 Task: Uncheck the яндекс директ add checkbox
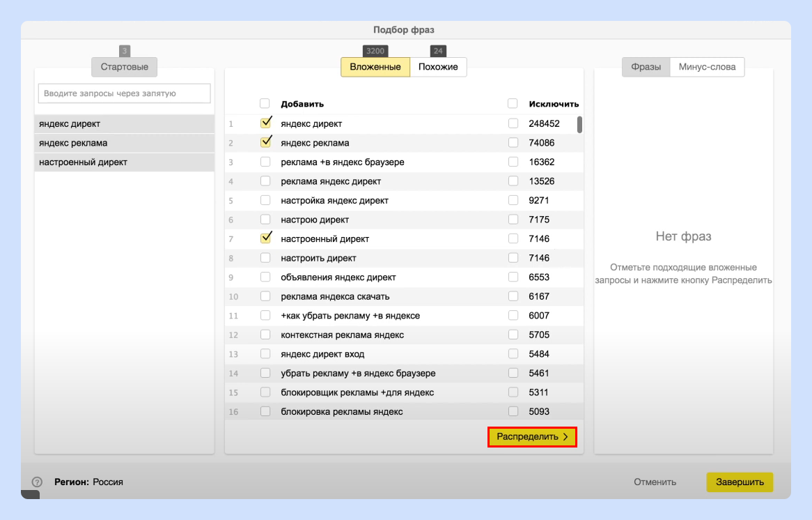point(265,123)
